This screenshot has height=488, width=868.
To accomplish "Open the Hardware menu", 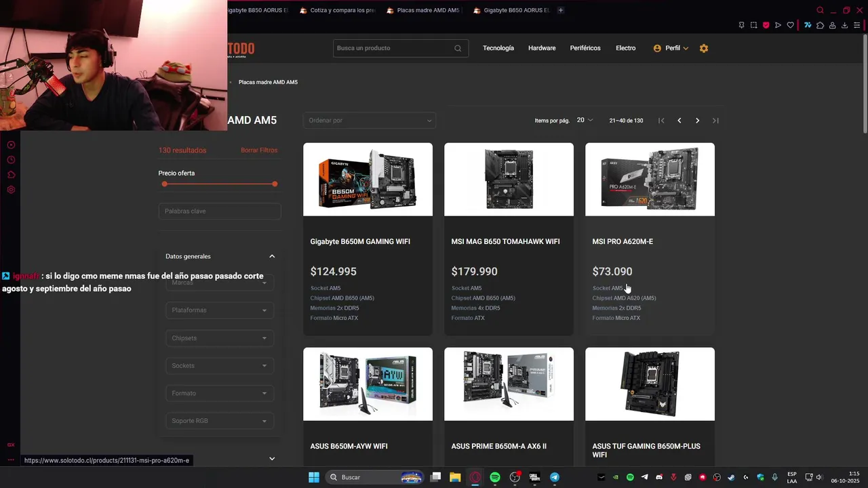I will 542,48.
